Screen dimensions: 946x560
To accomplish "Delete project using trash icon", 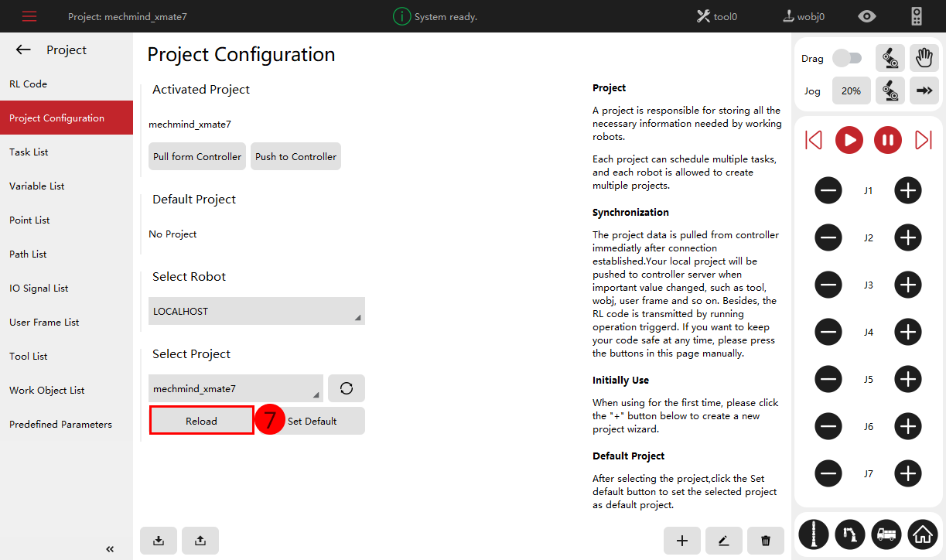I will point(766,541).
